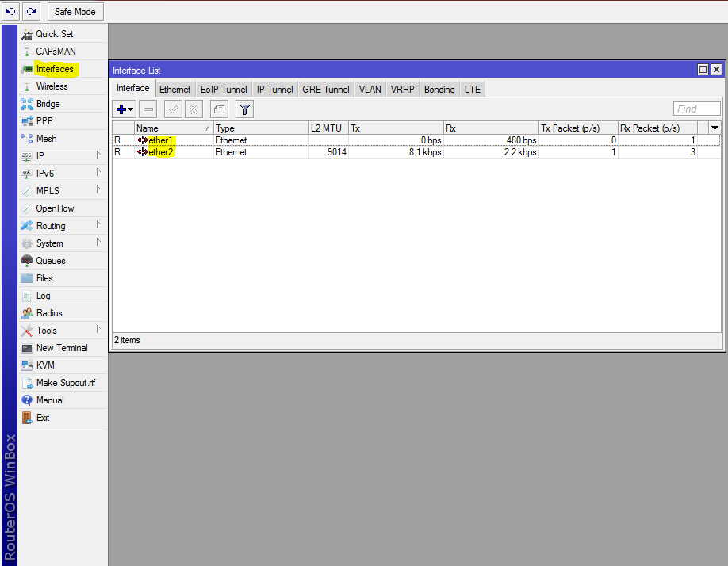This screenshot has height=566, width=728.
Task: Click the Find search field
Action: pyautogui.click(x=697, y=109)
